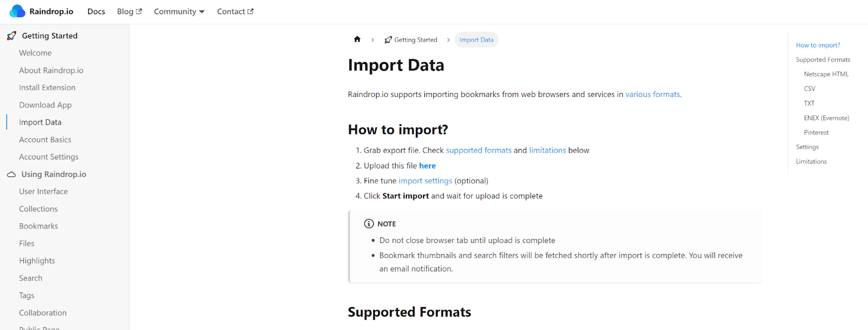Open the Docs menu item
Image resolution: width=868 pixels, height=330 pixels.
click(96, 11)
